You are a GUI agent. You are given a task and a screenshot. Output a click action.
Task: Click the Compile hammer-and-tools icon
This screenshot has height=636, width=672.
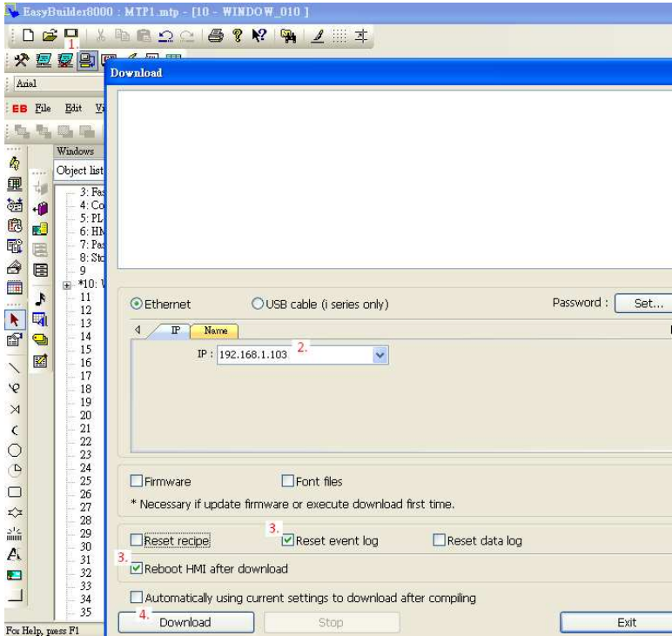(x=22, y=60)
